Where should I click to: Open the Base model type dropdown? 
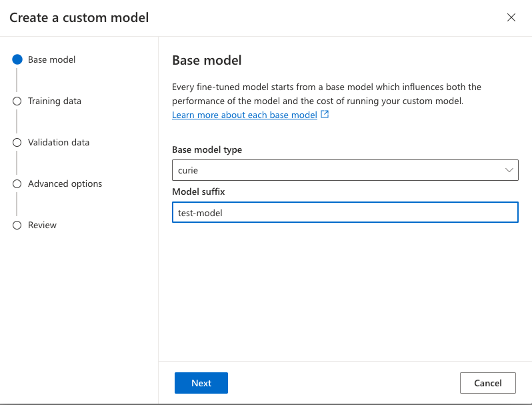tap(345, 170)
